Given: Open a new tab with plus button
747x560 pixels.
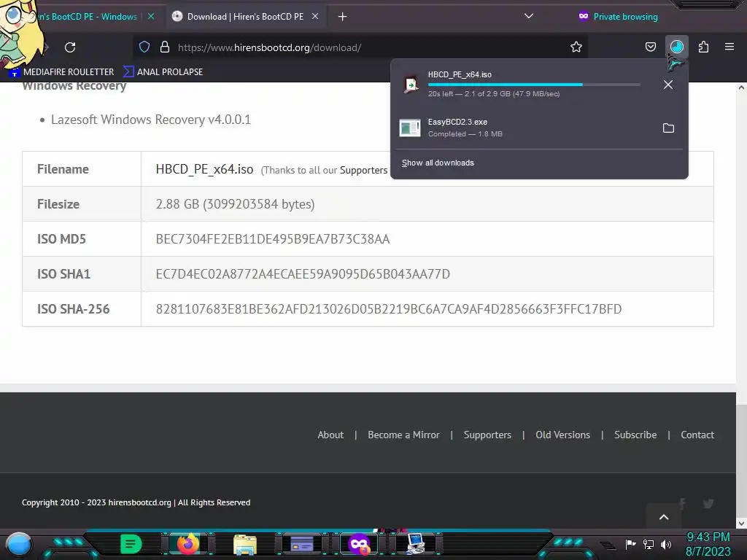Looking at the screenshot, I should 343,17.
